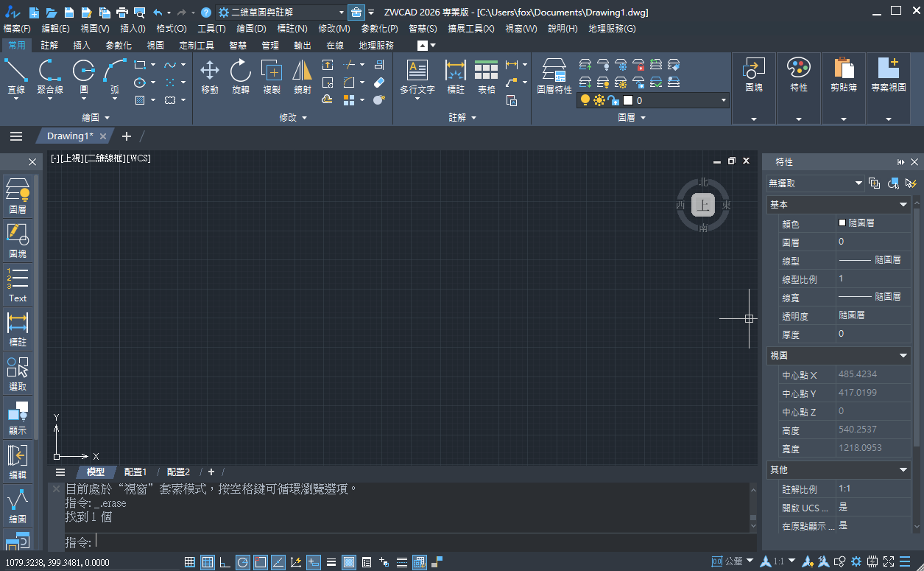Click the 東 direction on view compass
924x571 pixels.
726,205
